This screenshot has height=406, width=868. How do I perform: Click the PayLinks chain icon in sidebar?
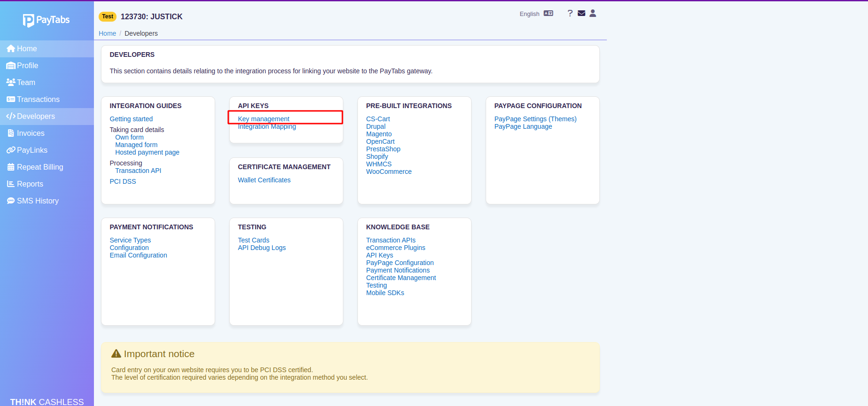pyautogui.click(x=11, y=150)
